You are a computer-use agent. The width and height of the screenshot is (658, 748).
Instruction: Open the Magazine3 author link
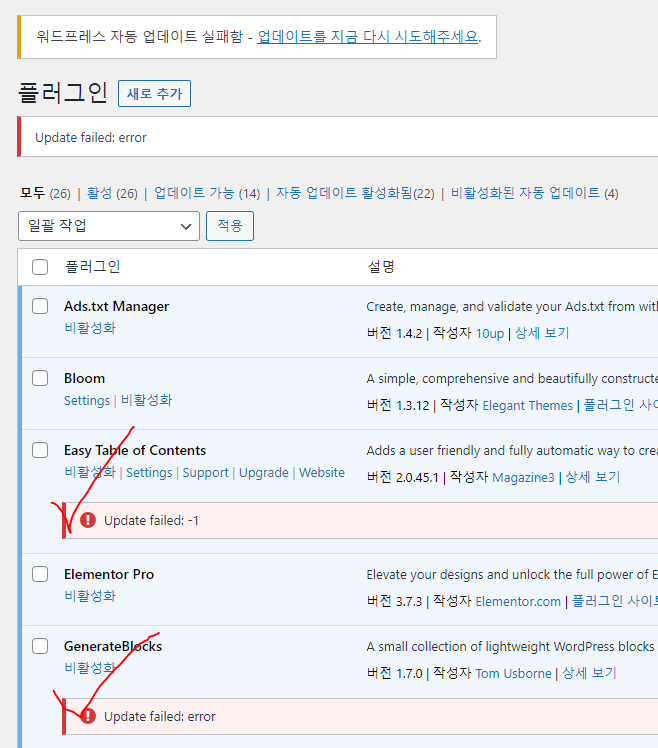coord(523,478)
